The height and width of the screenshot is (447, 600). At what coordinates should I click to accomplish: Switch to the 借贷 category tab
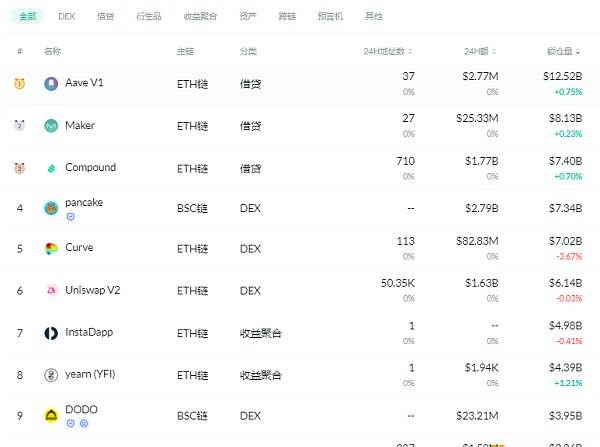coord(106,16)
